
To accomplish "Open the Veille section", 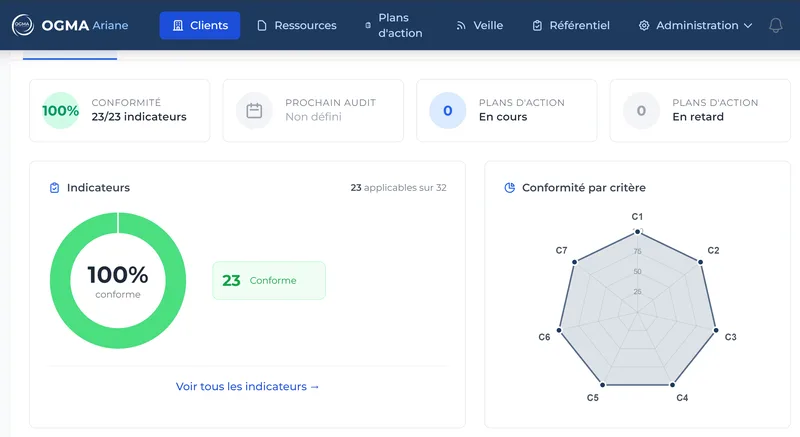I will 480,25.
